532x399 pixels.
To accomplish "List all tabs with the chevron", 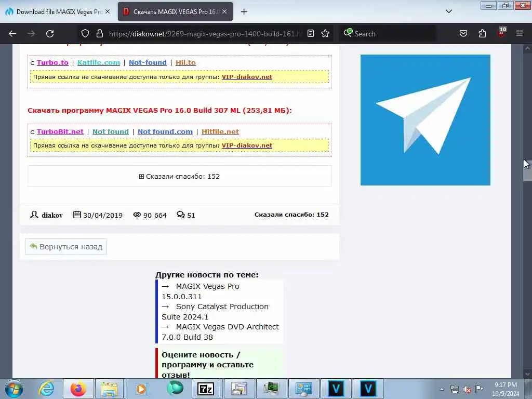I will 448,11.
